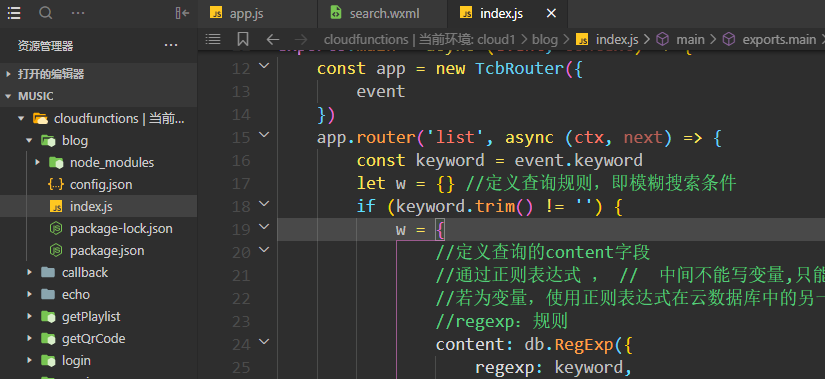The height and width of the screenshot is (379, 825).
Task: Click the wxml icon on search.wxml tab
Action: click(x=336, y=13)
